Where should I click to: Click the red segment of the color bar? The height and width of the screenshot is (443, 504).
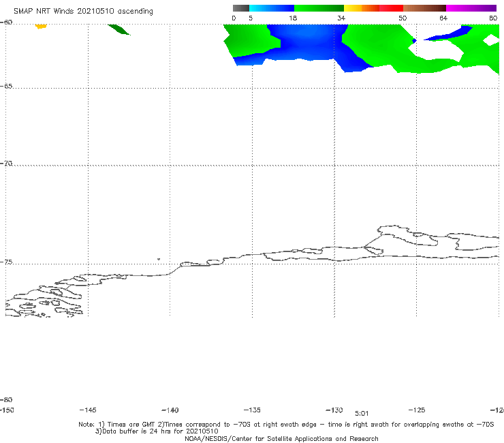391,8
